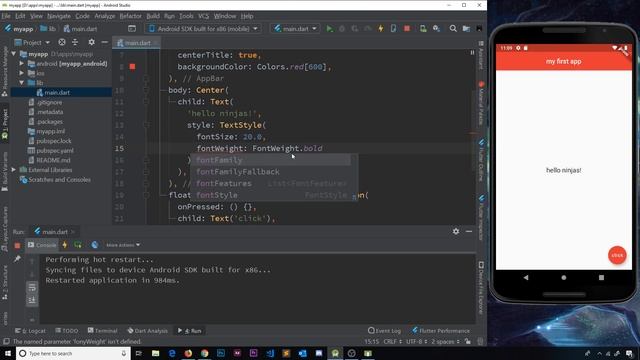The width and height of the screenshot is (640, 360).
Task: Open the Dart Analysis tool window button
Action: tap(147, 331)
